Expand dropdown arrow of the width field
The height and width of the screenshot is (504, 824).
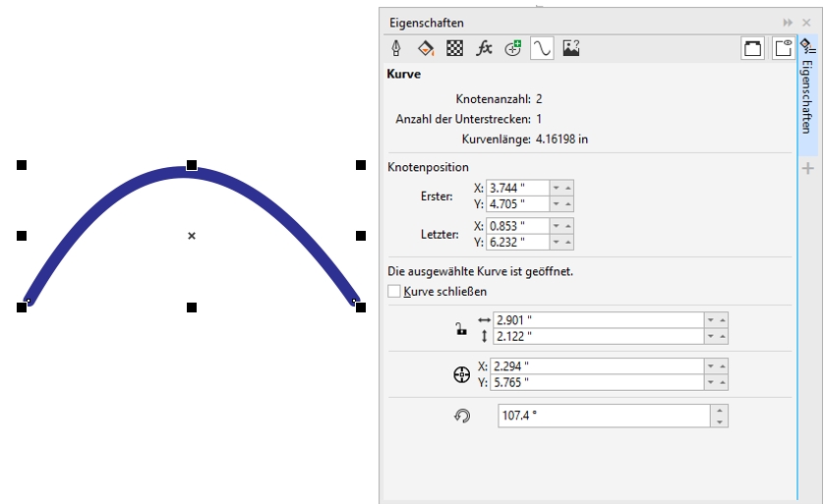(710, 320)
